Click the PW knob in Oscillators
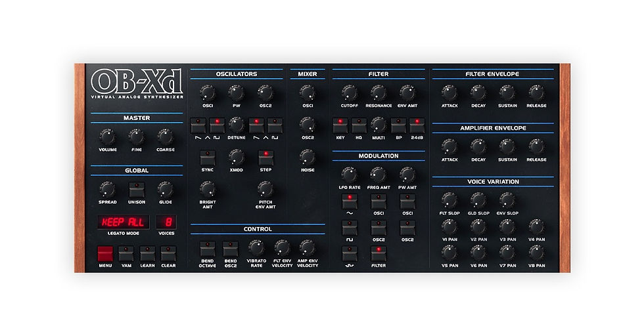 pyautogui.click(x=236, y=93)
